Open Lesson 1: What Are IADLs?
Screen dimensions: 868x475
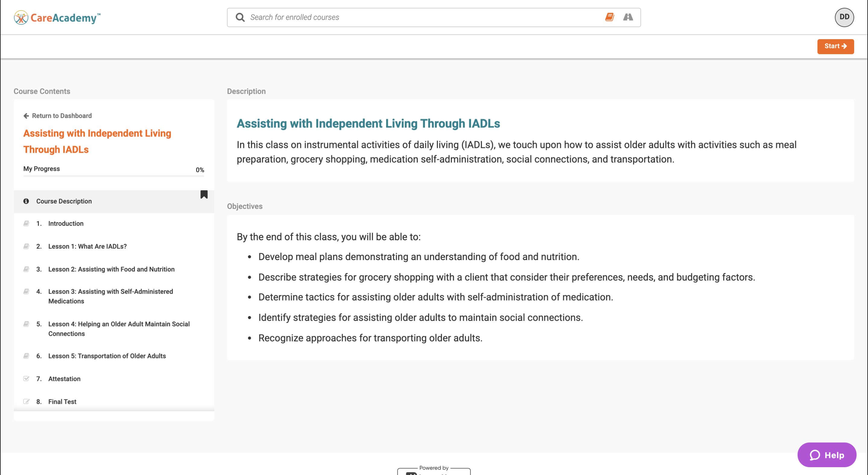(87, 246)
